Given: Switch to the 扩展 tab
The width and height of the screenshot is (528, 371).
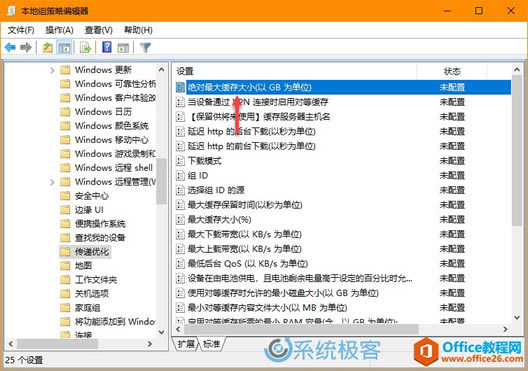Looking at the screenshot, I should 186,344.
